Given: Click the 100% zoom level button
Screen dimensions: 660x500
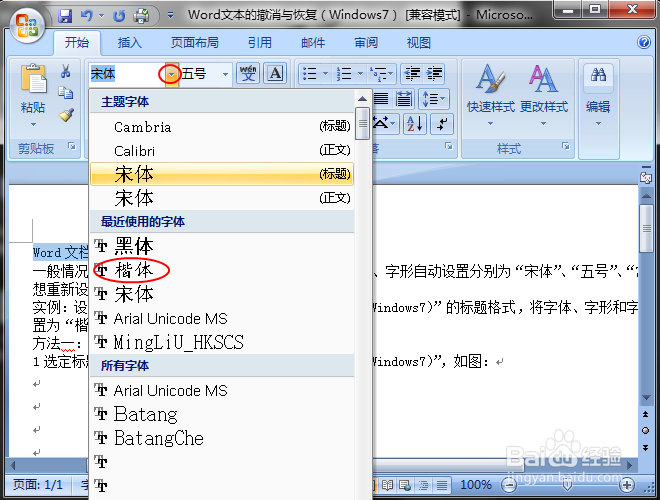Looking at the screenshot, I should pos(476,485).
